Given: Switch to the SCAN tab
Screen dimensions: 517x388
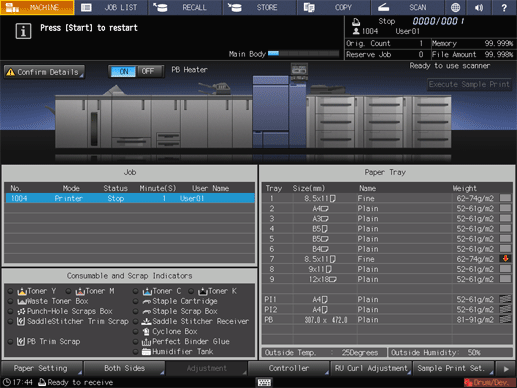Looking at the screenshot, I should point(407,7).
